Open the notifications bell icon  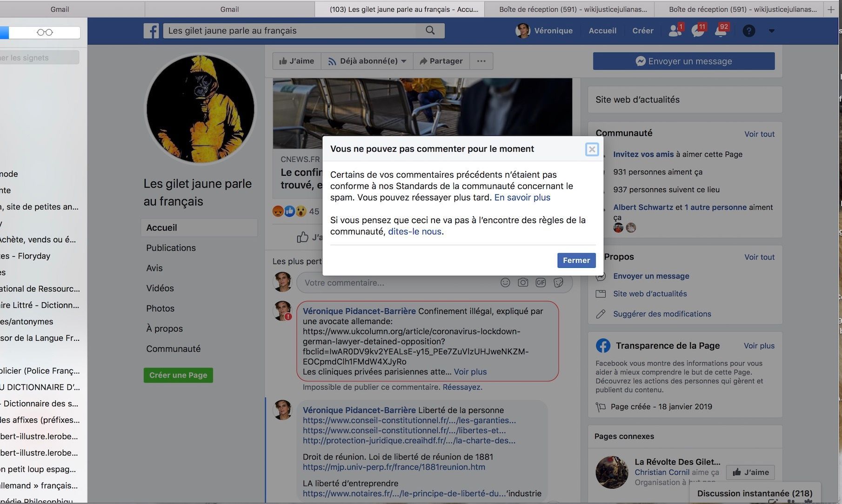[721, 31]
